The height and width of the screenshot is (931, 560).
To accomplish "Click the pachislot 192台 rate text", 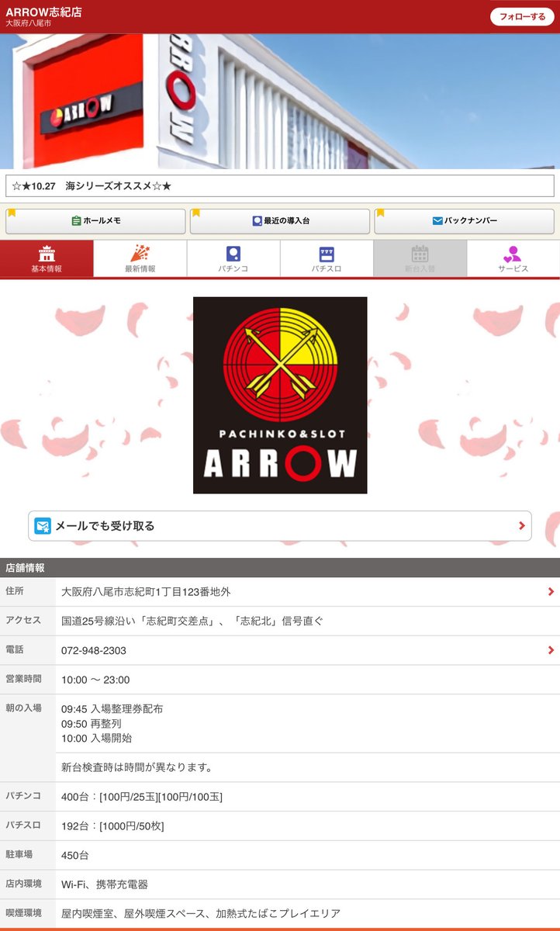I will (x=112, y=826).
